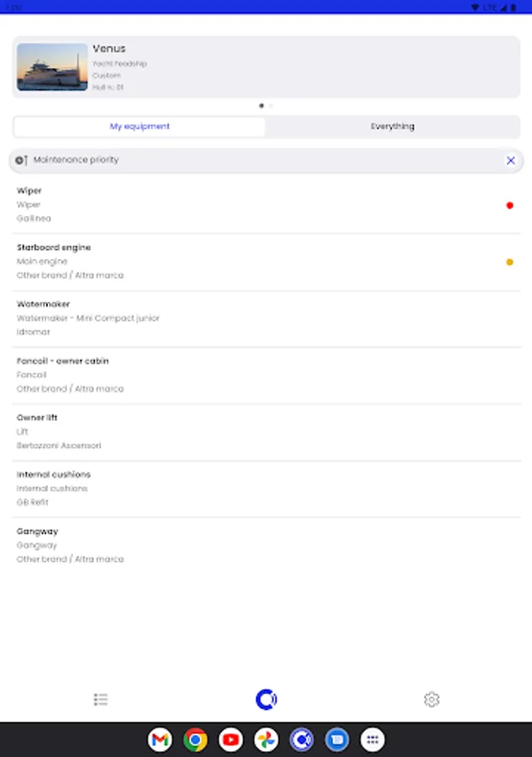This screenshot has width=532, height=757.
Task: Tap the second page indicator dot
Action: coord(271,106)
